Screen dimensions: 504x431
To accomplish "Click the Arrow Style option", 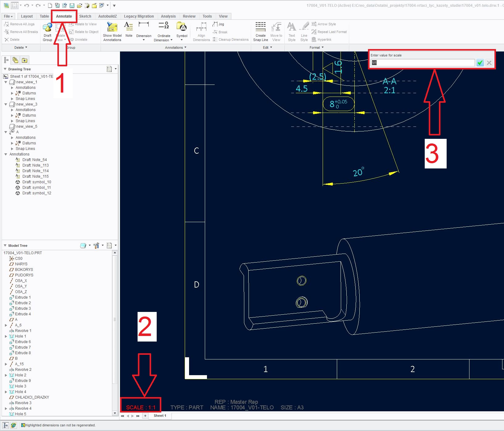I will [x=324, y=24].
